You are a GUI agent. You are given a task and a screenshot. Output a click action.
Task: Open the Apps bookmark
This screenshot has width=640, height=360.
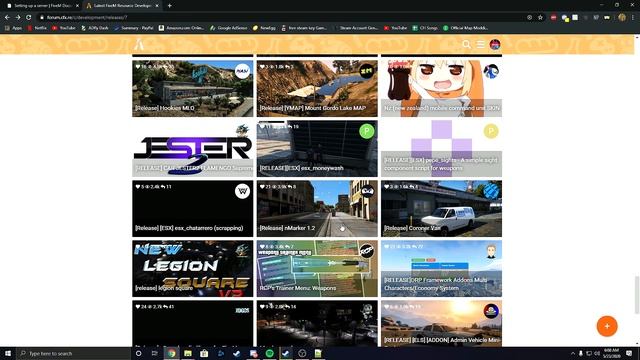click(13, 28)
